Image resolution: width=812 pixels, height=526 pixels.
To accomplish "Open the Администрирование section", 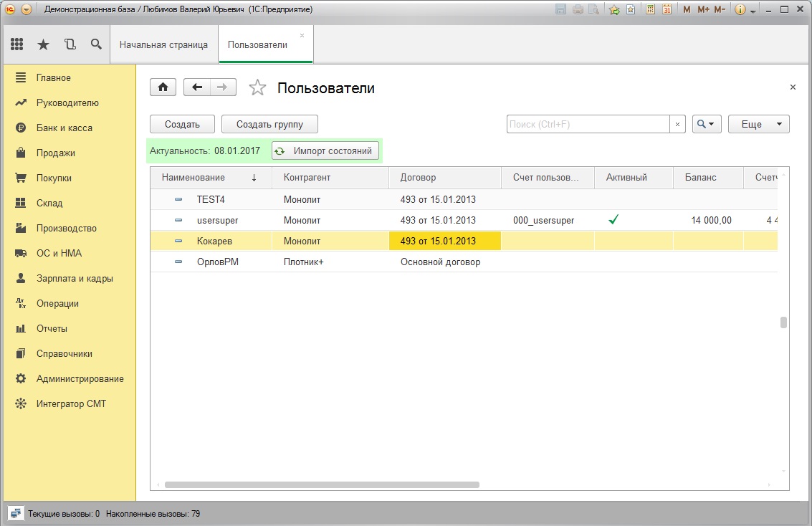I will click(80, 379).
